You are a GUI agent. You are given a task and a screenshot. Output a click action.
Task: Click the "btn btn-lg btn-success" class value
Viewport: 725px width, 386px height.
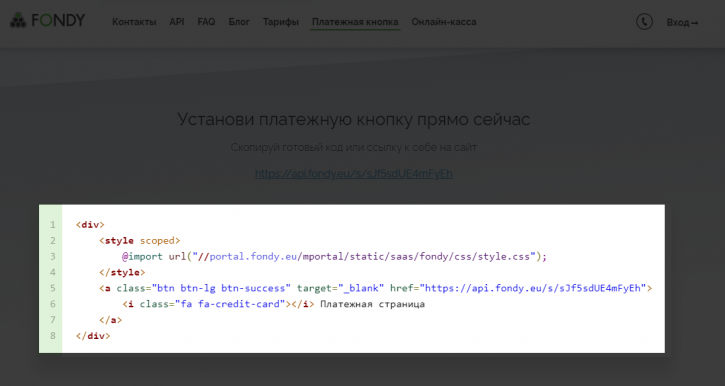pyautogui.click(x=221, y=288)
